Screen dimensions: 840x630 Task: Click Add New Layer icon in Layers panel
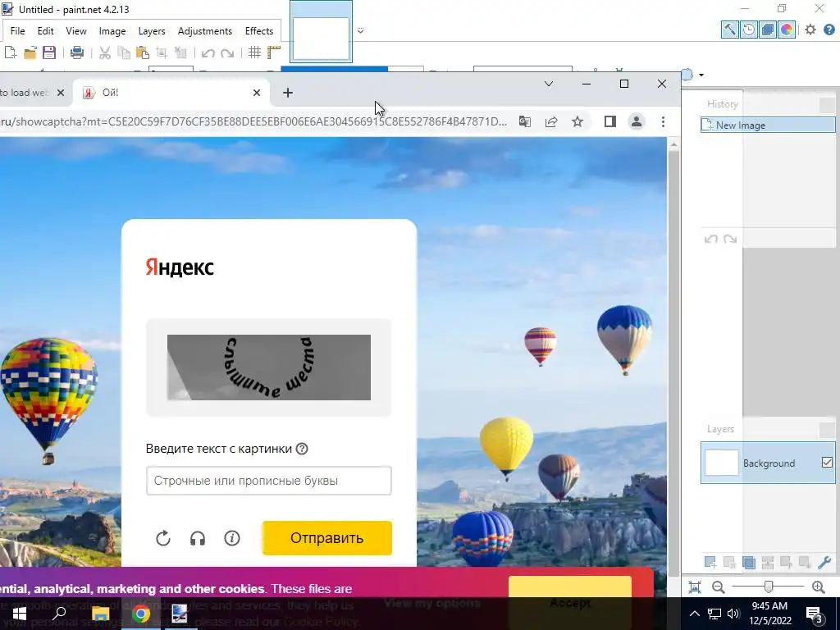710,562
